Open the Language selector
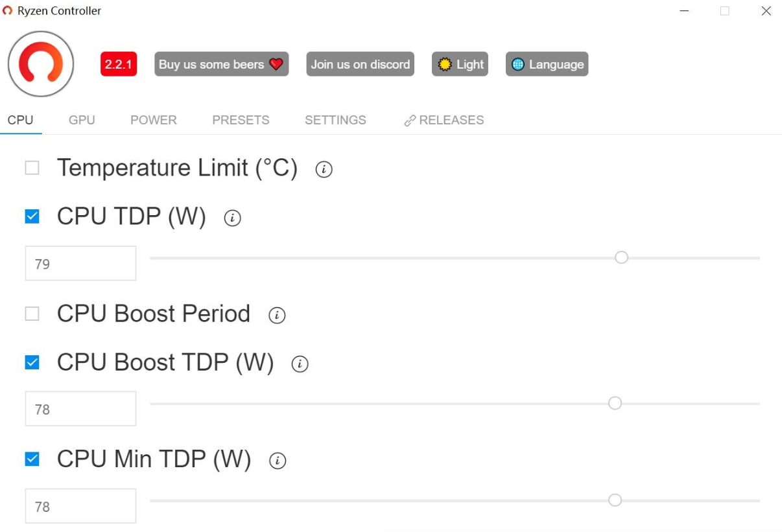Image resolution: width=782 pixels, height=532 pixels. coord(547,64)
